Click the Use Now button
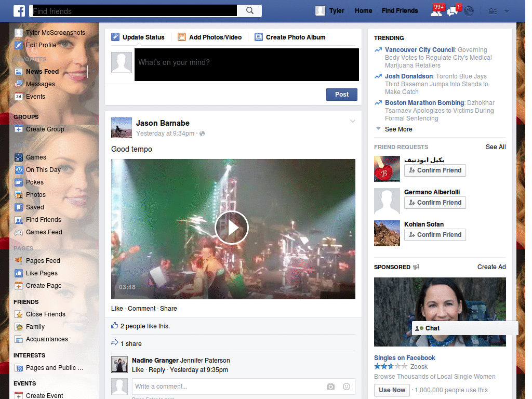532x399 pixels. pyautogui.click(x=392, y=390)
